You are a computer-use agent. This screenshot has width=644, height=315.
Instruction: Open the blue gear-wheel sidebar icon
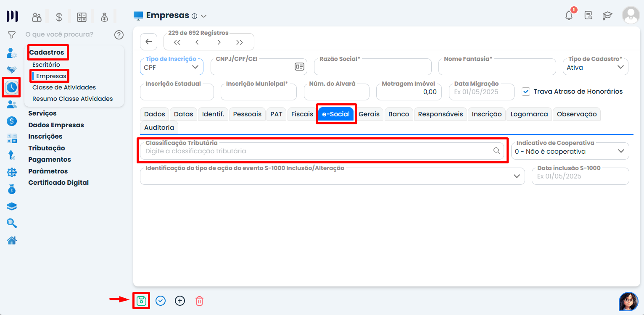pyautogui.click(x=12, y=172)
